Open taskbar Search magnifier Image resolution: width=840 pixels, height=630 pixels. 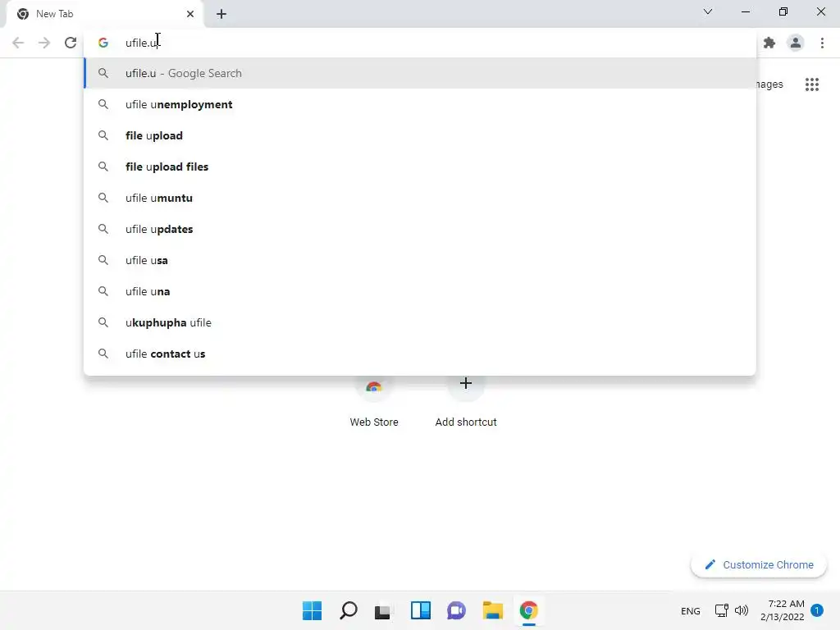click(348, 610)
